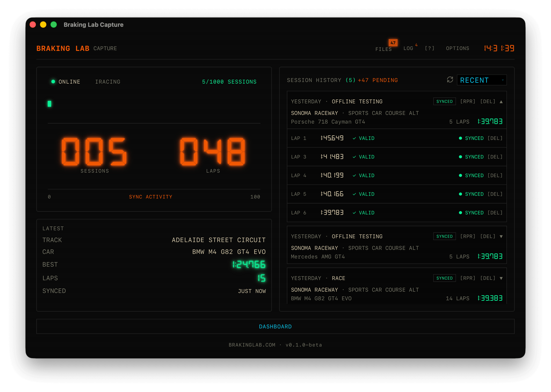Open the BRAKINGLAB.COM link in footer
Image resolution: width=551 pixels, height=392 pixels.
point(251,345)
